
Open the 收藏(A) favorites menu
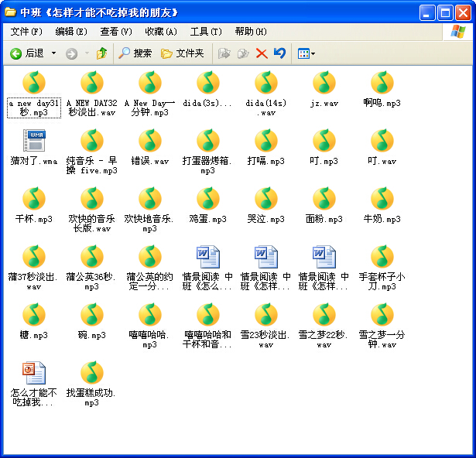click(160, 32)
